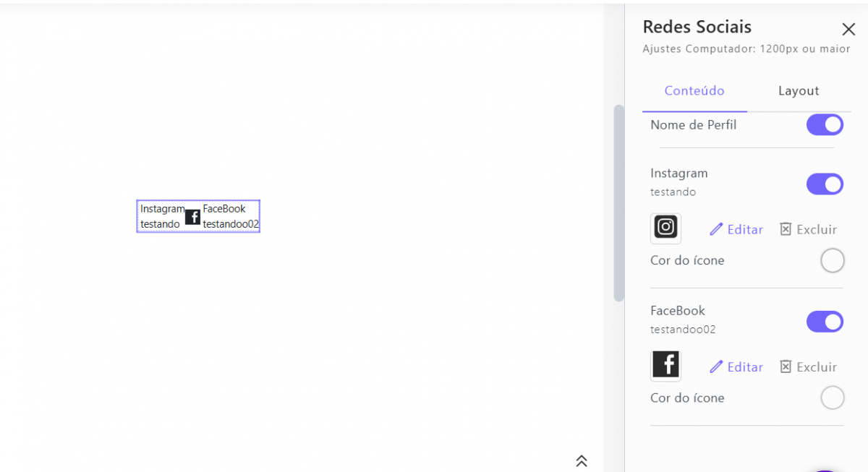Click the vertical scrollbar beside the canvas
This screenshot has height=472, width=868.
pos(618,202)
